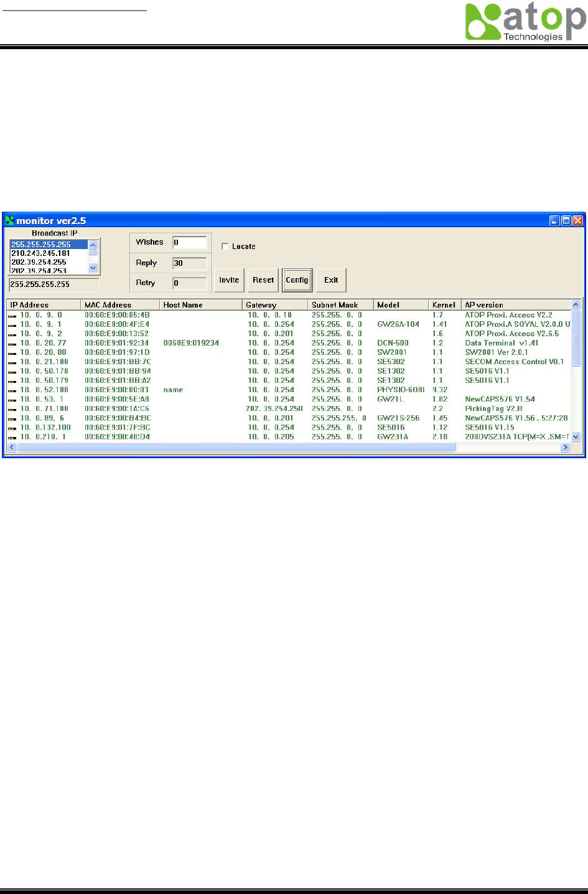Viewport: 588px width, 894px height.
Task: Sort by Kernel column header
Action: click(444, 305)
